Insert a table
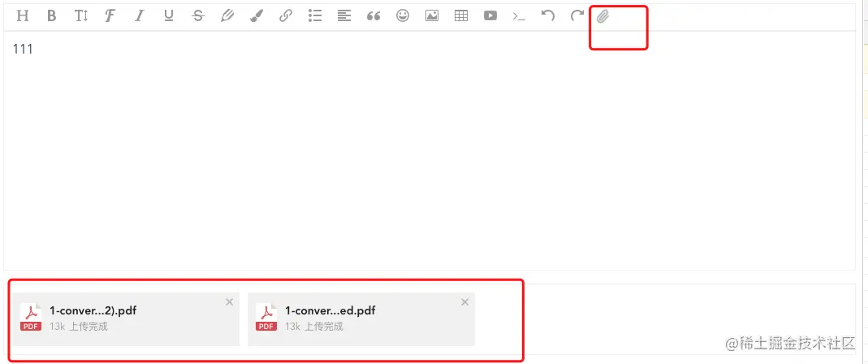 coord(461,15)
